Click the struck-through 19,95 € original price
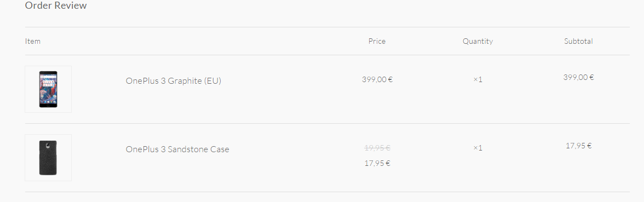644x202 pixels. click(377, 148)
